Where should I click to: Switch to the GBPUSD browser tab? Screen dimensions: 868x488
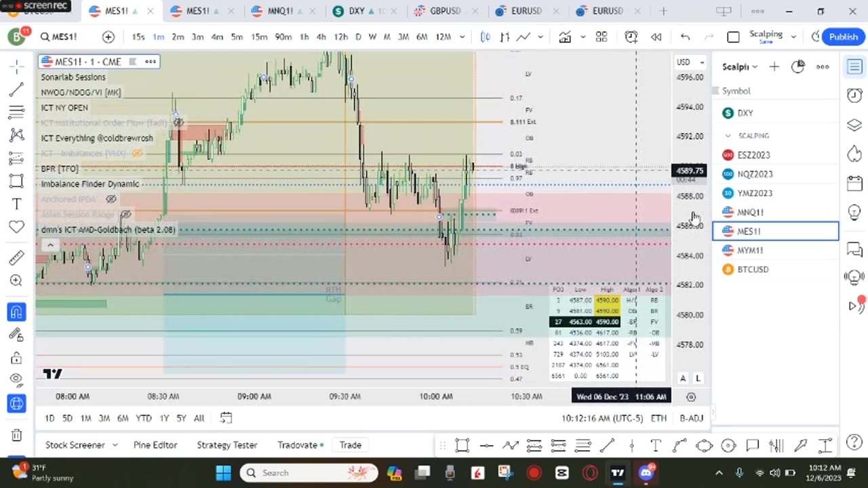tap(446, 11)
